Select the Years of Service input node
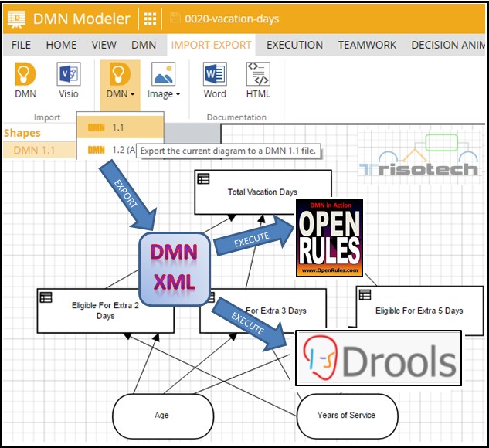The width and height of the screenshot is (489, 448). pyautogui.click(x=345, y=415)
